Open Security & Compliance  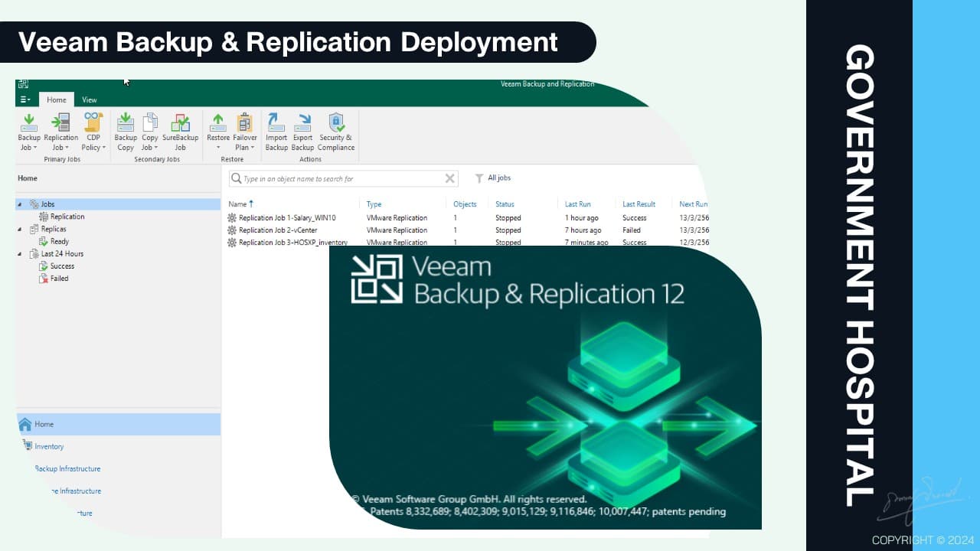336,132
